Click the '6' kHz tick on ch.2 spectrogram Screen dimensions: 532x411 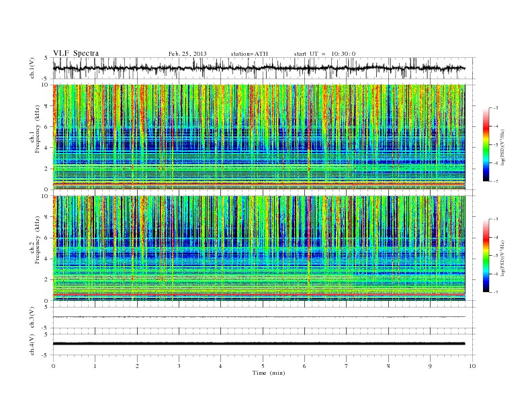pyautogui.click(x=47, y=238)
